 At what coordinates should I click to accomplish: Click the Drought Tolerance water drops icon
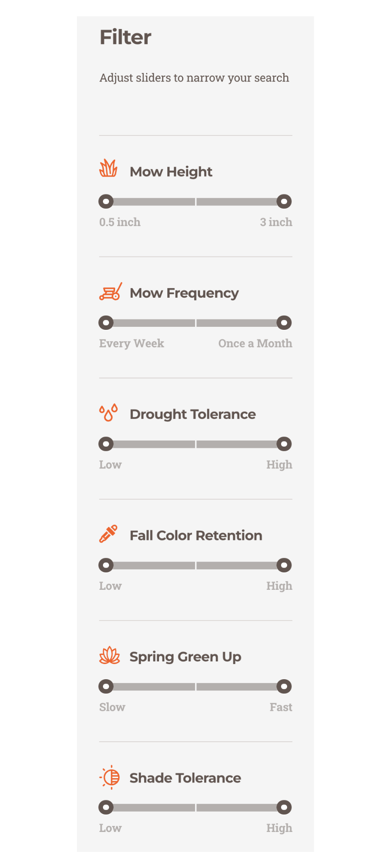(x=108, y=413)
